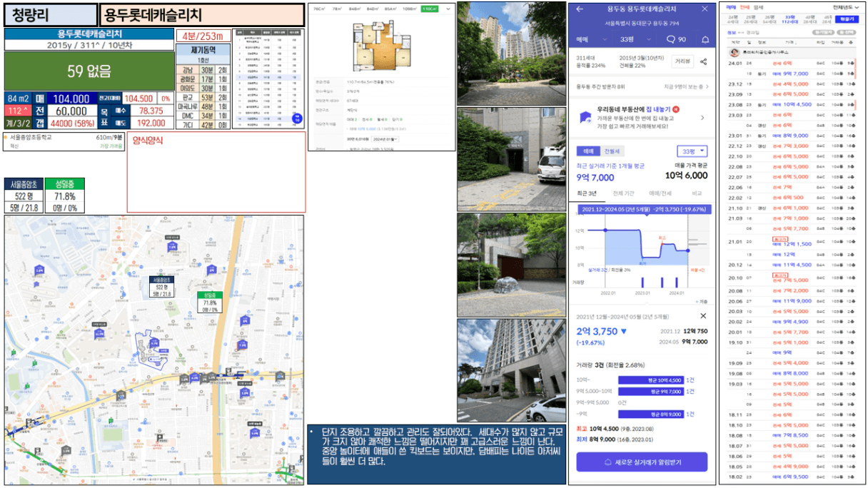
Task: Open the comments bubble showing 90
Action: pyautogui.click(x=675, y=39)
